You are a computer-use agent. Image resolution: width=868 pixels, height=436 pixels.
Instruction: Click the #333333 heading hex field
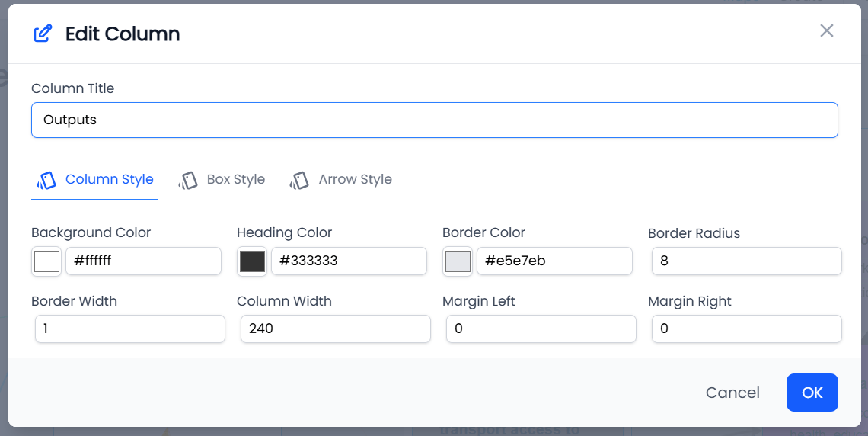click(x=349, y=261)
